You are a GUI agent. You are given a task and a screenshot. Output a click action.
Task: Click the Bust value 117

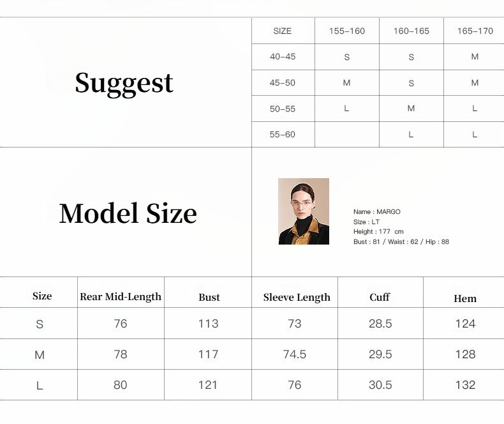pos(208,354)
